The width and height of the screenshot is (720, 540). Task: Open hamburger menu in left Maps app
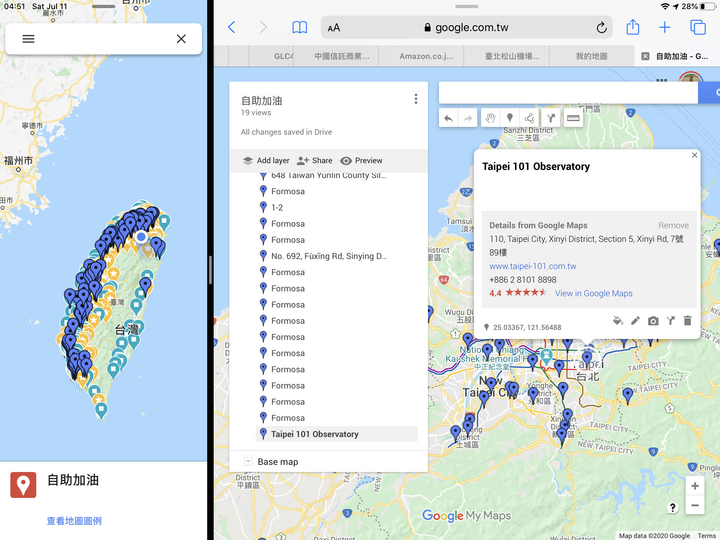tap(28, 39)
